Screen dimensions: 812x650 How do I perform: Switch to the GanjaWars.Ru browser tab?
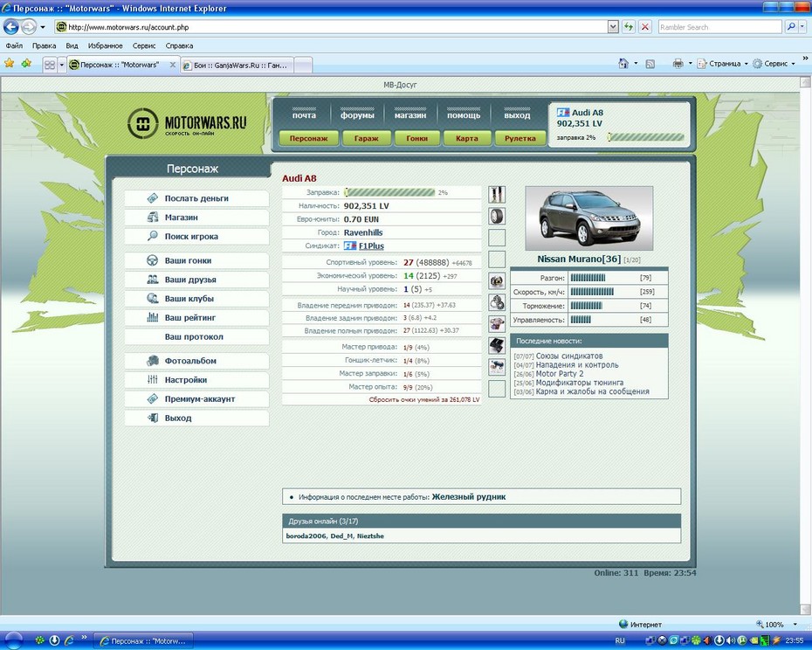[x=237, y=66]
